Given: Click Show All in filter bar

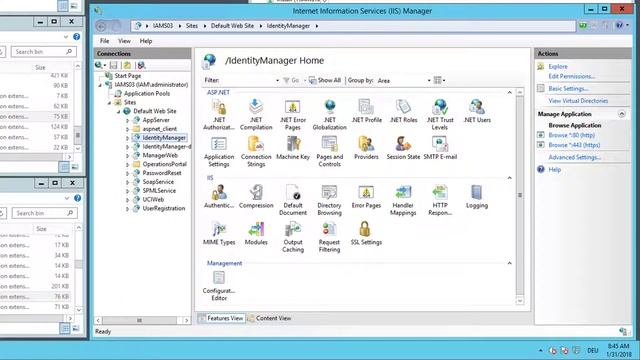Looking at the screenshot, I should (324, 80).
